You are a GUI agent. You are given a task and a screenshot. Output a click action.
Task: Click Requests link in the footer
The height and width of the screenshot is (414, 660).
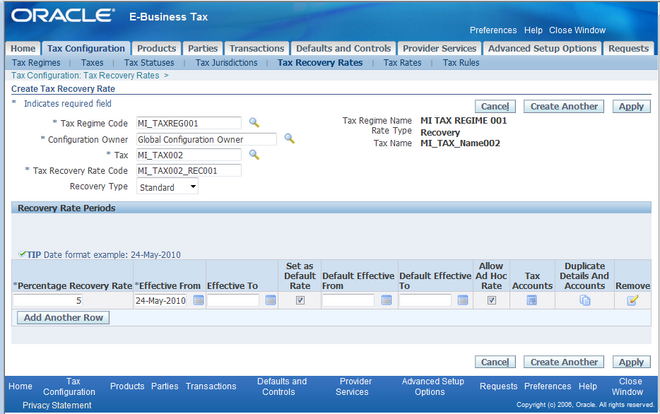498,386
